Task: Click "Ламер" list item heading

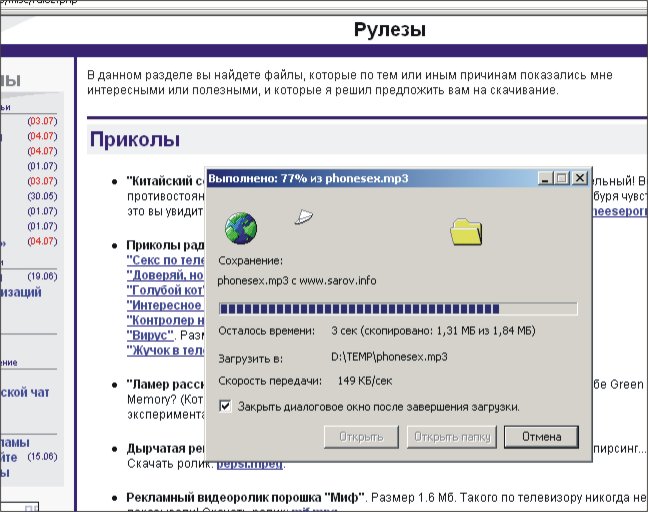Action: click(165, 384)
